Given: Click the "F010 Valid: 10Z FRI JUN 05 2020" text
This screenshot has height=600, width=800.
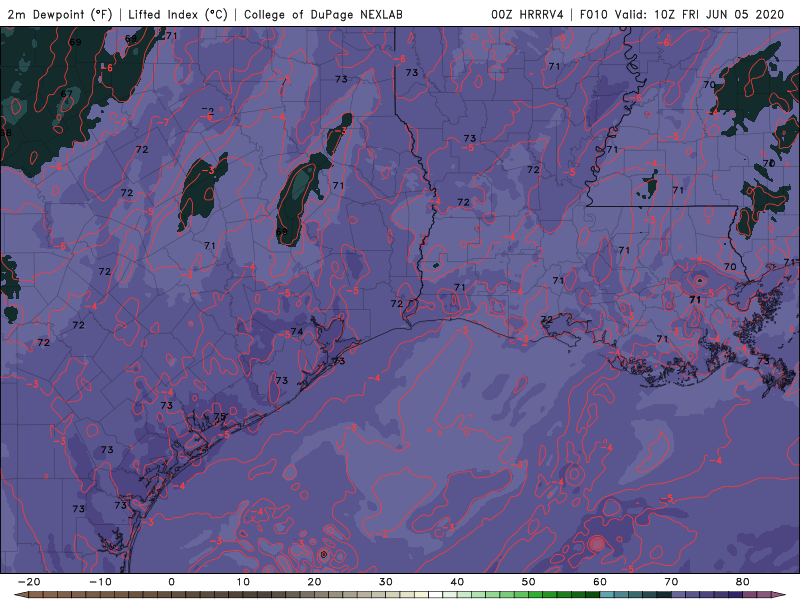Looking at the screenshot, I should click(682, 15).
